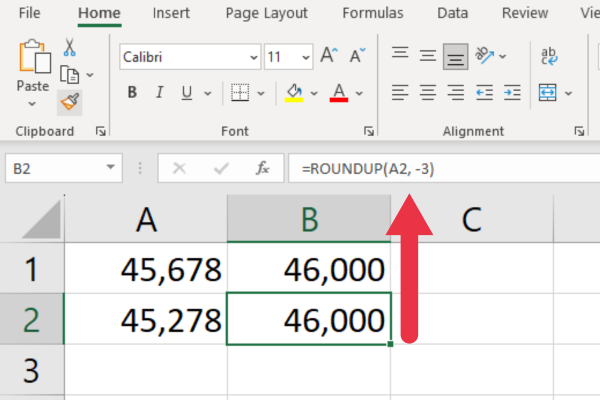The height and width of the screenshot is (400, 600).
Task: Open font size 11 dropdown
Action: (305, 57)
